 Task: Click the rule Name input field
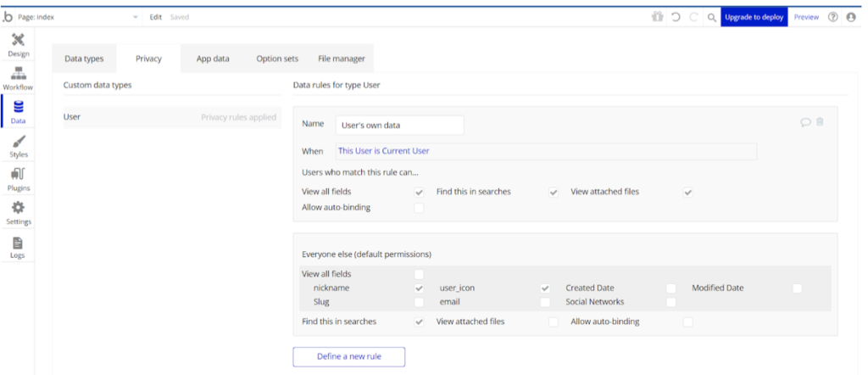pos(400,126)
